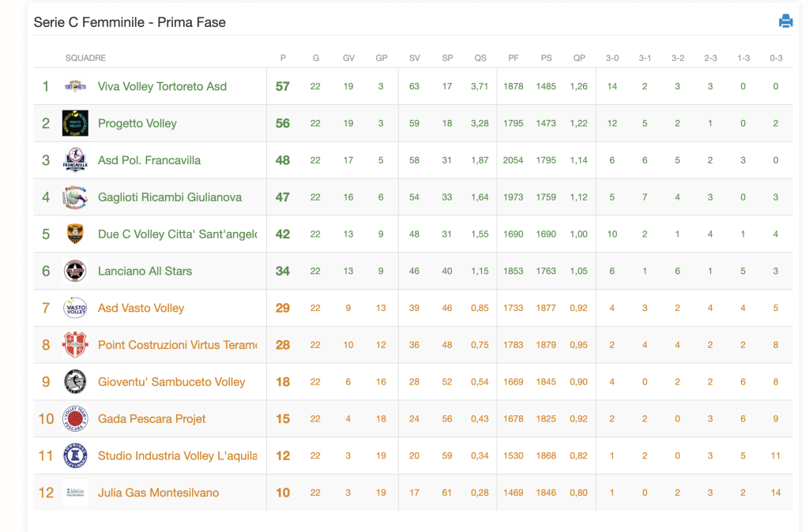Click the Asd Pol. Francavilla logo
This screenshot has height=532, width=809.
(x=75, y=160)
